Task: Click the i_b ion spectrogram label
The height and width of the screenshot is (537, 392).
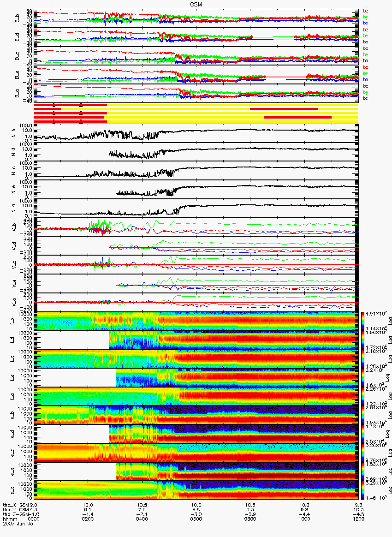Action: click(x=12, y=321)
